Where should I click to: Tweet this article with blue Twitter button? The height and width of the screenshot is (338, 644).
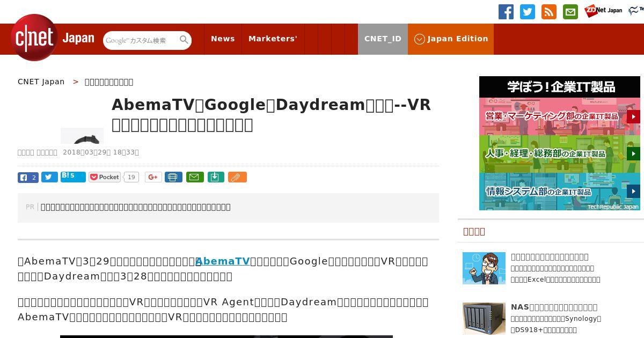[49, 177]
